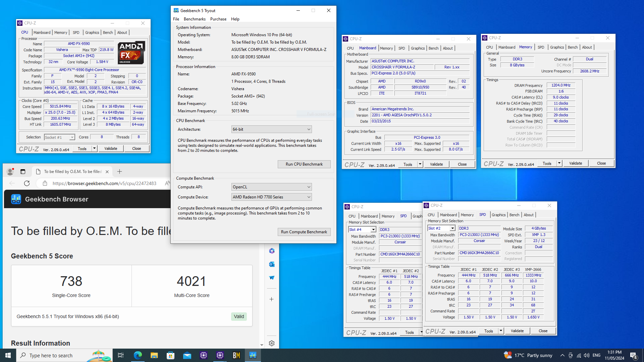Open About tab in the Slot #2 SPD window
Image resolution: width=644 pixels, height=362 pixels.
(x=529, y=215)
